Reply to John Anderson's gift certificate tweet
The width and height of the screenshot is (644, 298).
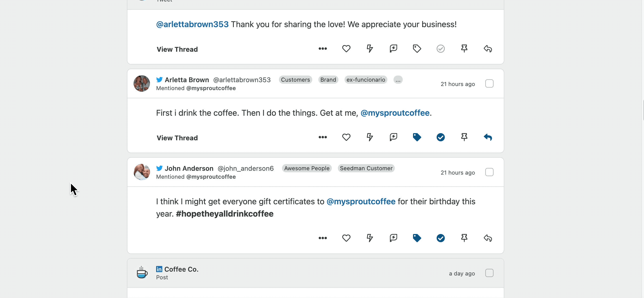[x=488, y=238]
